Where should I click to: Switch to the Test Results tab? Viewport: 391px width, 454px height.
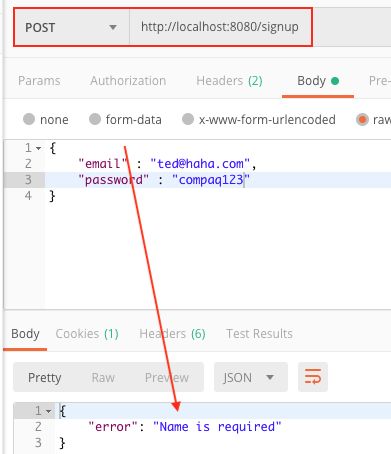pyautogui.click(x=259, y=334)
